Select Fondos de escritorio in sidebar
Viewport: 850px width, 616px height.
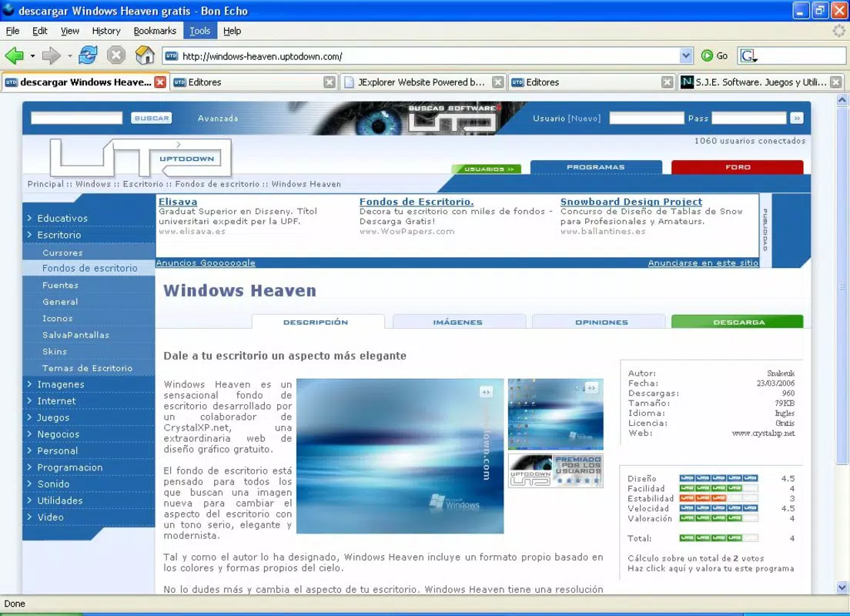tap(90, 268)
